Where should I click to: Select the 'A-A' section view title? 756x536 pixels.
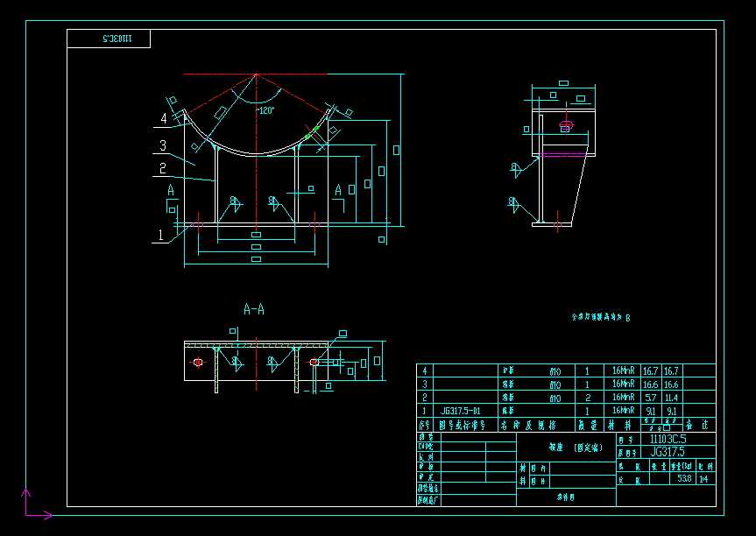(254, 309)
